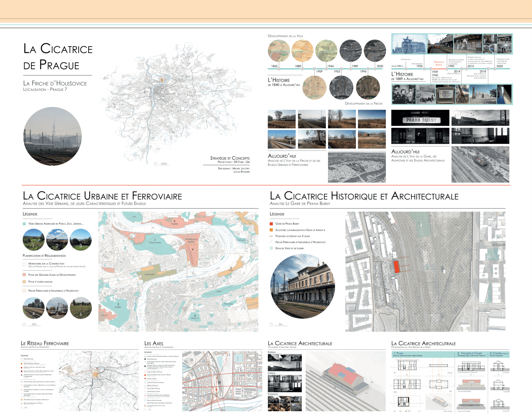This screenshot has width=532, height=418.
Task: Open circular photo number 5 in the legend
Action: 57,308
